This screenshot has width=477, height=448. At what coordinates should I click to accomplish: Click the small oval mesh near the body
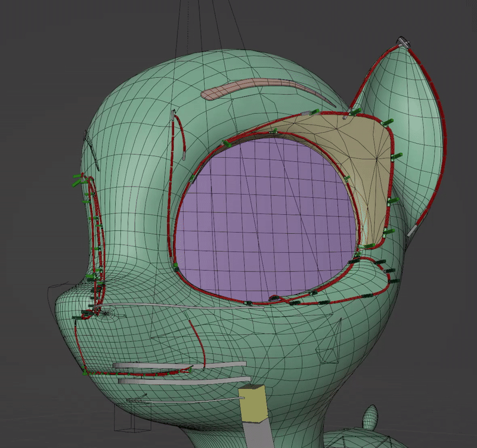click(371, 415)
